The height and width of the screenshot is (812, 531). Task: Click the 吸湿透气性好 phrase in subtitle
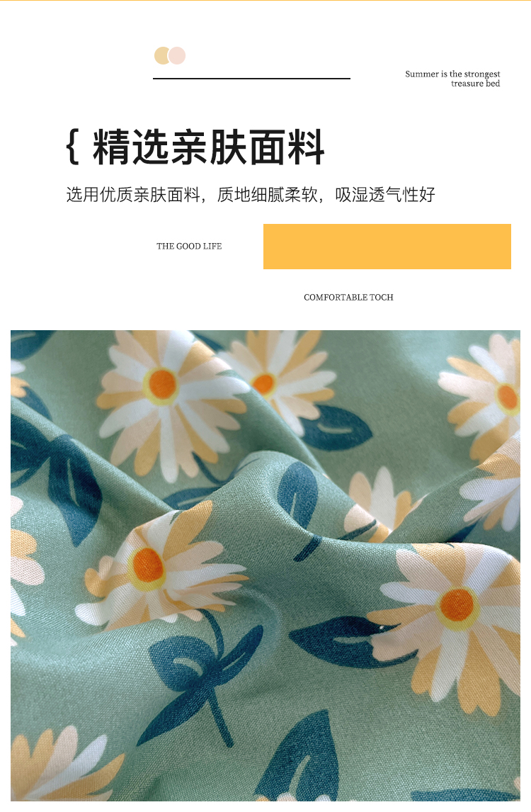tap(385, 195)
